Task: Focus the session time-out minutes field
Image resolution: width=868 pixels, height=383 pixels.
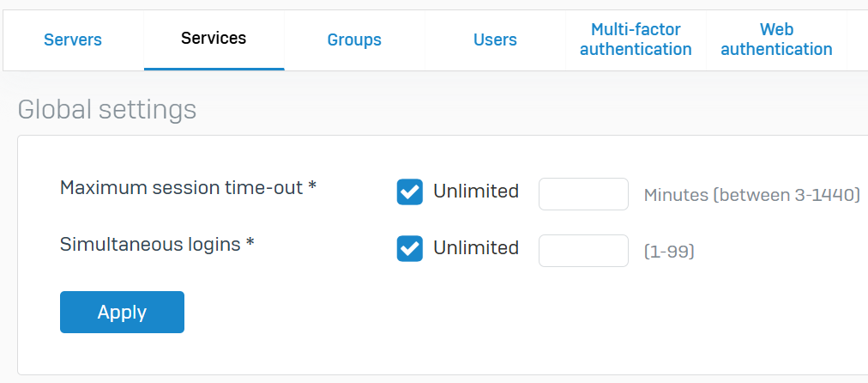Action: [x=583, y=194]
